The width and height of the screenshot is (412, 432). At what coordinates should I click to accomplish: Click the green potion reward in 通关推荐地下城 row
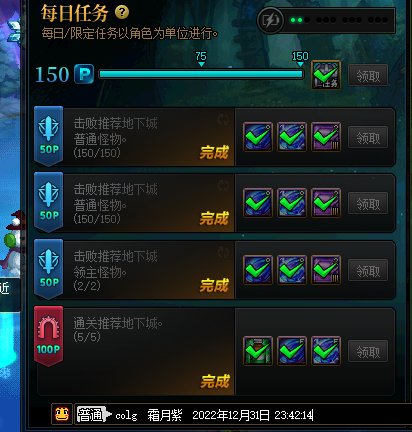pyautogui.click(x=258, y=351)
